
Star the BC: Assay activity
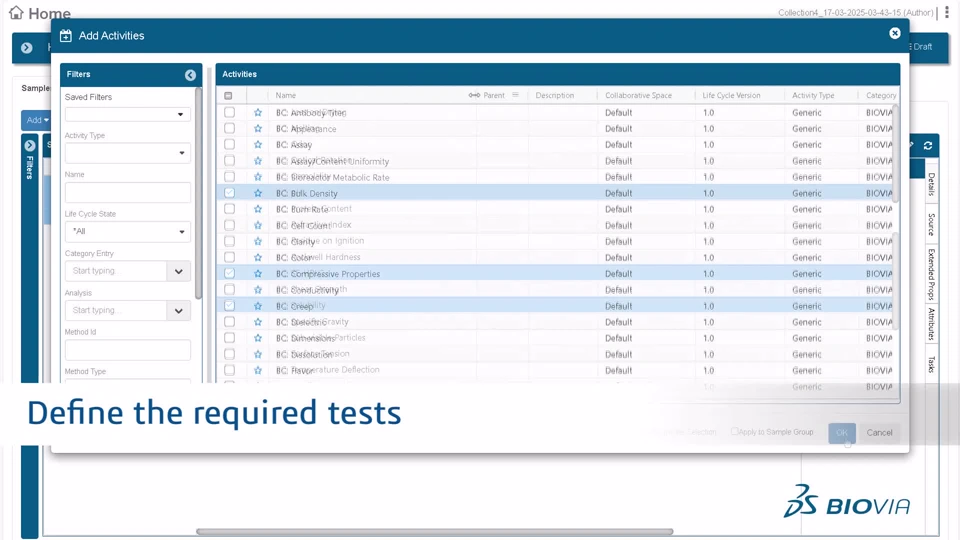coord(258,144)
